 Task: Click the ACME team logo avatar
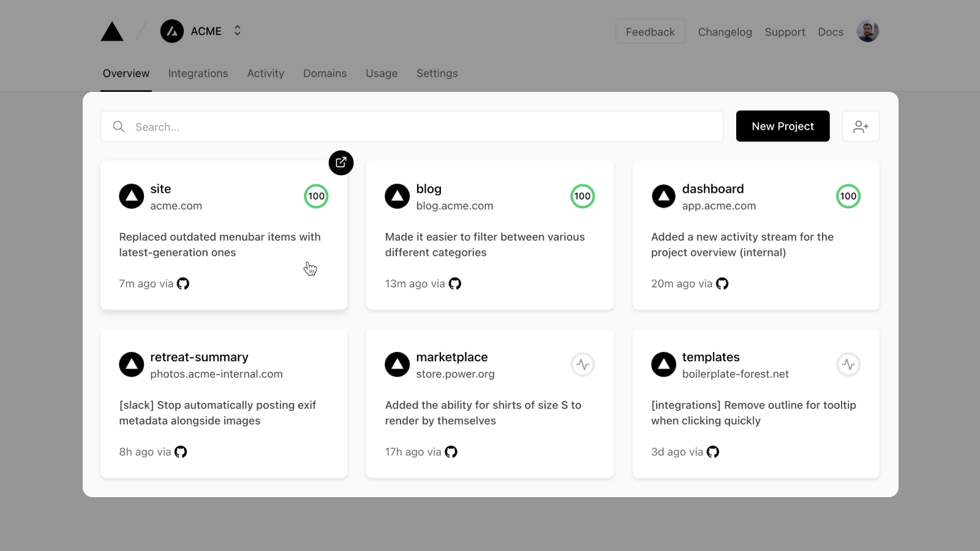click(171, 31)
